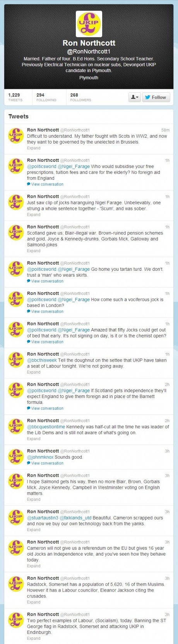Expand the 'Scotland gave us; Blair-illegal war' tweet
This screenshot has height=644, width=178.
tap(34, 251)
